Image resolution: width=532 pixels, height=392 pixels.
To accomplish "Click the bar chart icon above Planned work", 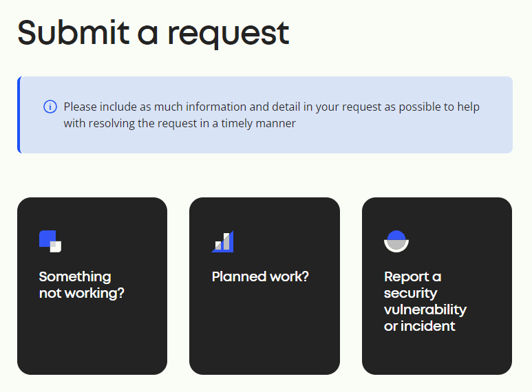I will pos(222,241).
